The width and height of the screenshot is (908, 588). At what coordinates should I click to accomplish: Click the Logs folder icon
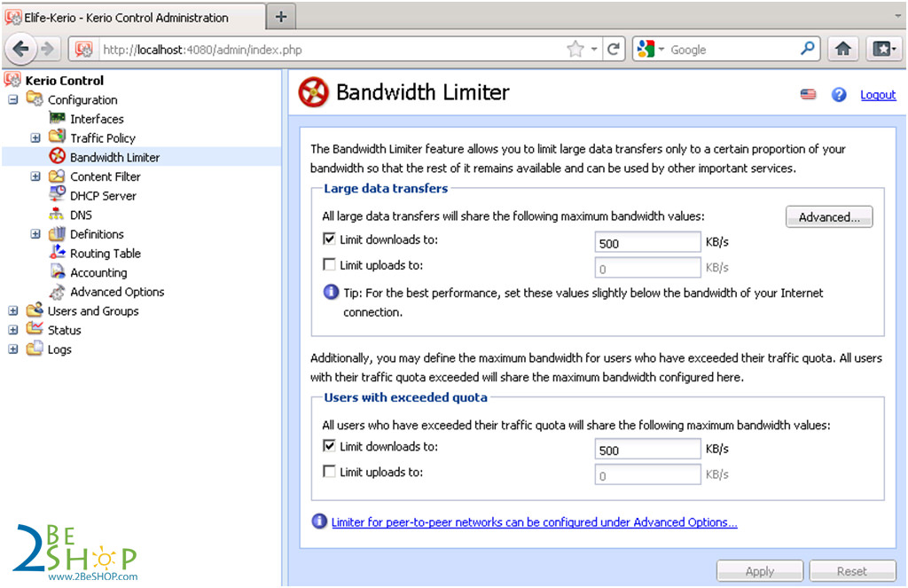click(35, 349)
